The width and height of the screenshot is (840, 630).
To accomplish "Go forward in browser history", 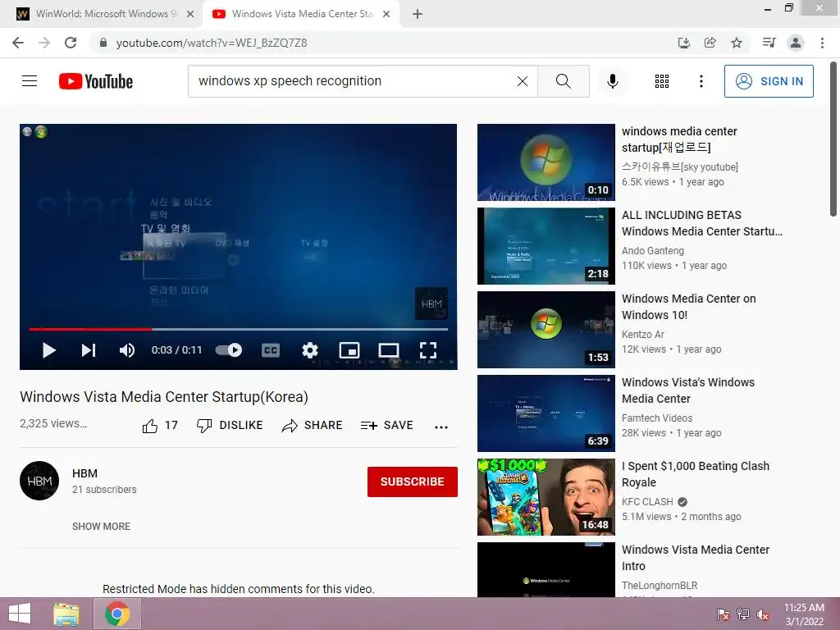I will coord(44,43).
